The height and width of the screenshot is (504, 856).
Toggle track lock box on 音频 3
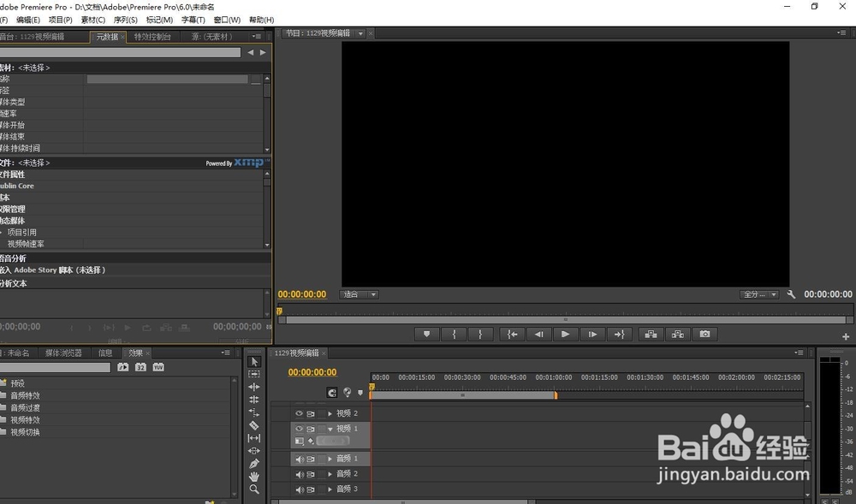(x=322, y=489)
